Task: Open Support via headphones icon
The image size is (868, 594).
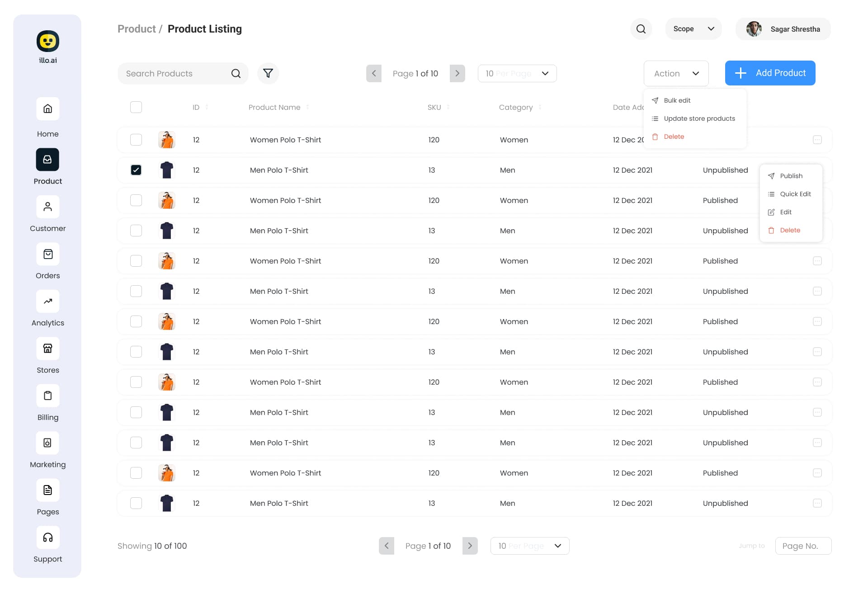Action: tap(47, 537)
